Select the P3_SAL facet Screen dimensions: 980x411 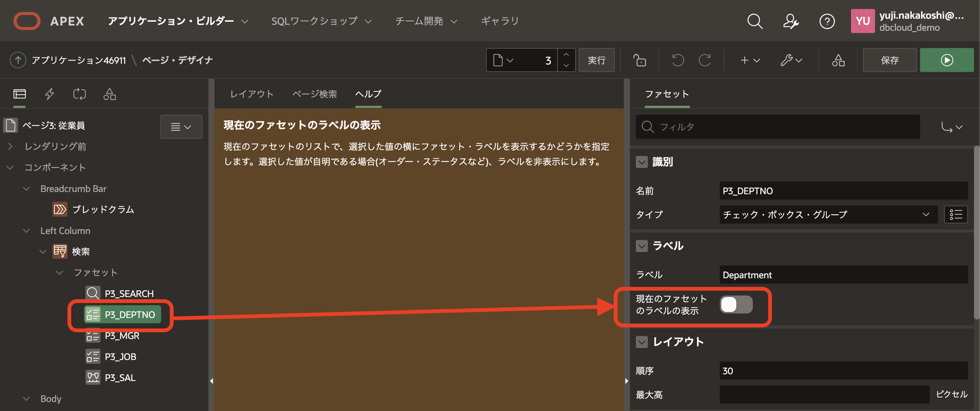pos(110,378)
